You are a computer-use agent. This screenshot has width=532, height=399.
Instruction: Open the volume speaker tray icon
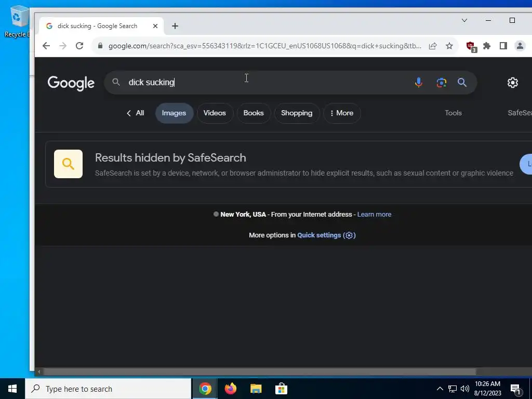pos(465,389)
